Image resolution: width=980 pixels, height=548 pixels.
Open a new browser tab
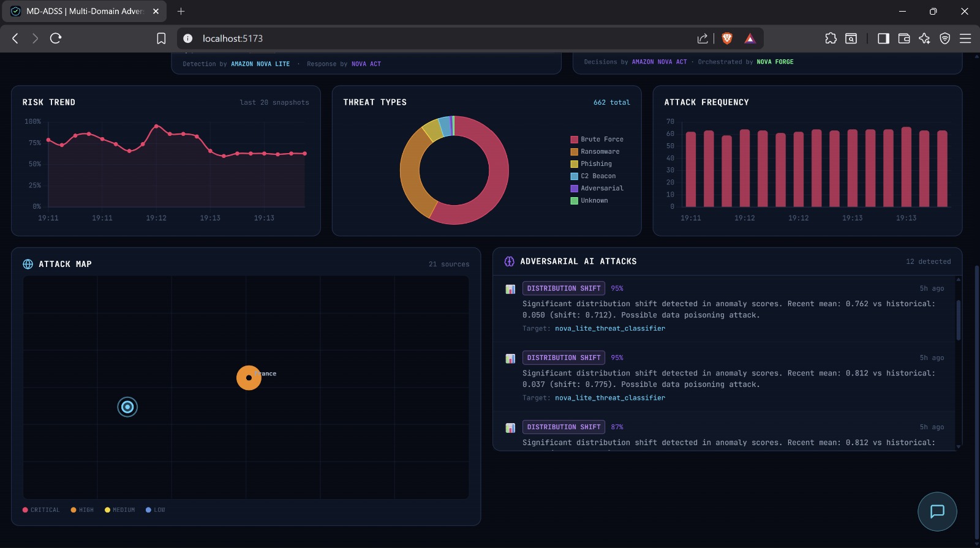click(181, 11)
